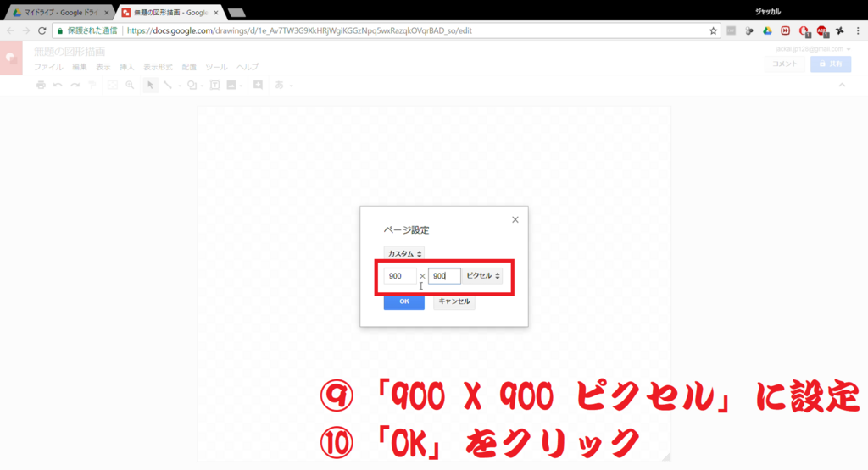Open the jackal.jp128@gmail.com account dropdown
The image size is (868, 470).
tap(813, 49)
